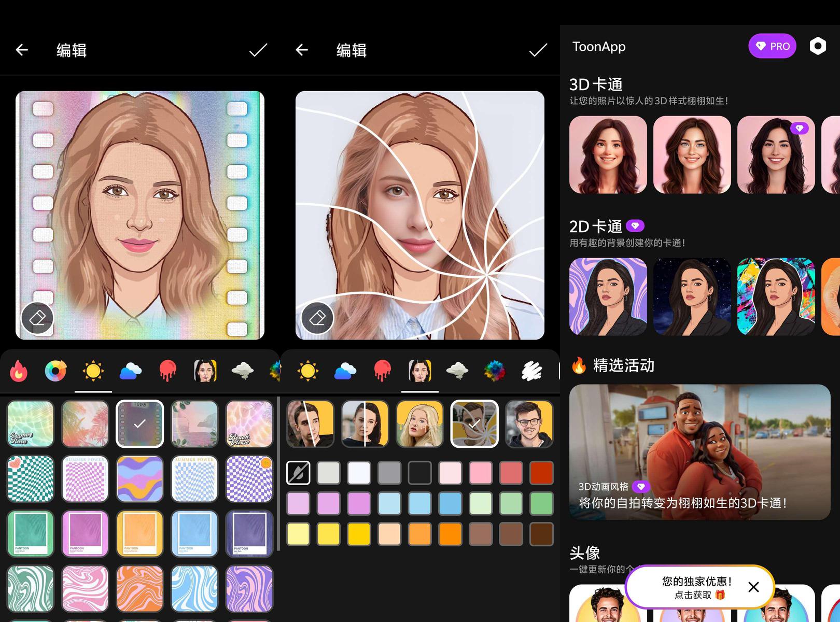This screenshot has height=622, width=840.
Task: Pick the no-color swatch
Action: tap(298, 473)
